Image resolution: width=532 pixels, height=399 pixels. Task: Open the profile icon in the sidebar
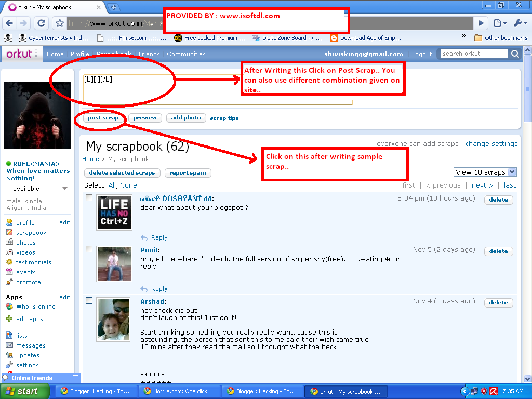click(x=10, y=222)
